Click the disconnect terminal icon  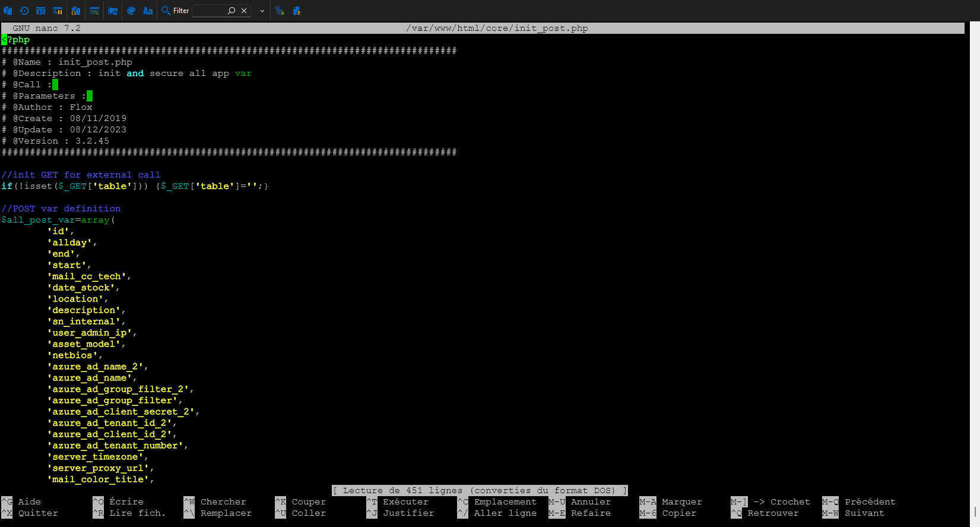tap(41, 11)
